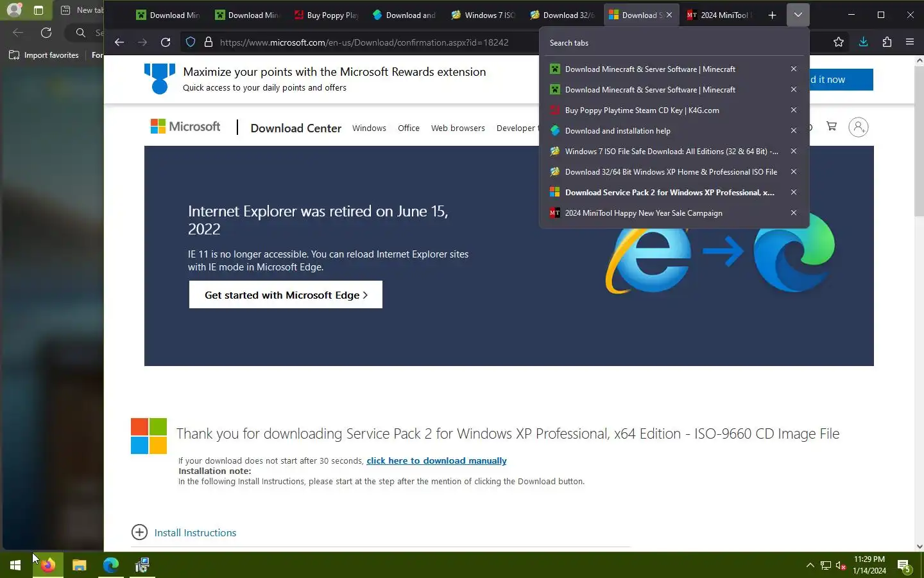This screenshot has height=578, width=924.
Task: Close the 2024 MiniTool entry in tab list
Action: (794, 213)
